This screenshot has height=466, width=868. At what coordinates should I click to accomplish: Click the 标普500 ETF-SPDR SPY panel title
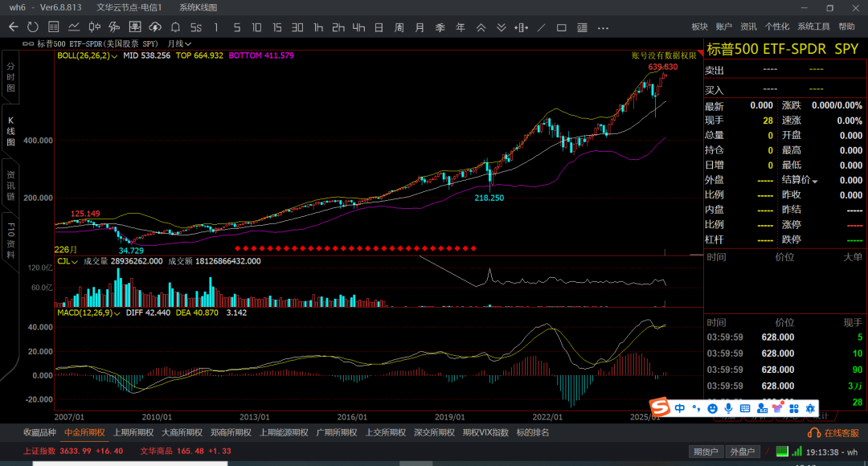click(783, 49)
